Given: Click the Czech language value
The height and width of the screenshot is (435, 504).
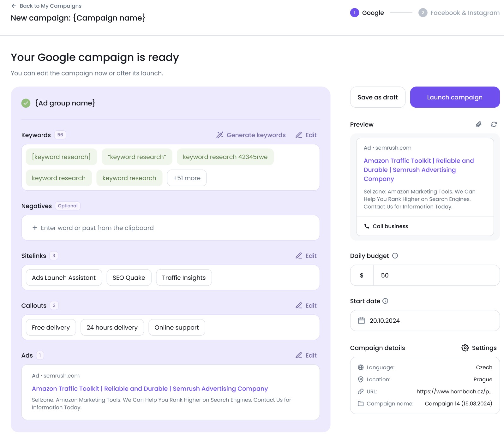Looking at the screenshot, I should click(x=484, y=367).
